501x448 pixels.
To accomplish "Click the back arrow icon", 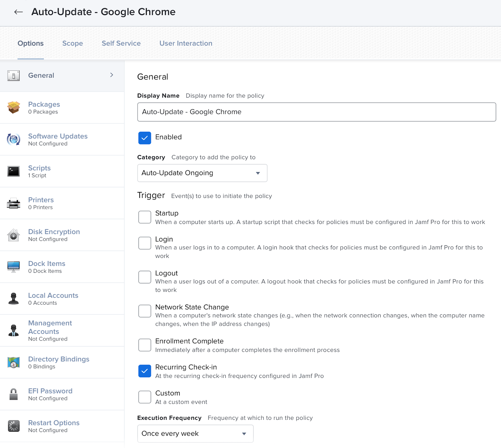I will click(x=18, y=12).
